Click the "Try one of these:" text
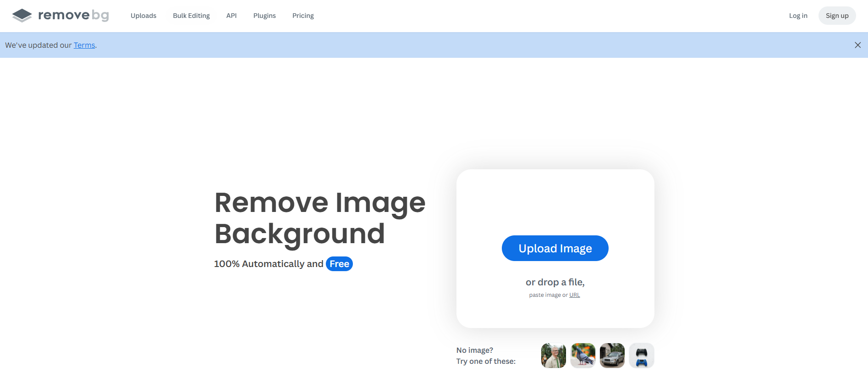Image resolution: width=868 pixels, height=373 pixels. [486, 361]
